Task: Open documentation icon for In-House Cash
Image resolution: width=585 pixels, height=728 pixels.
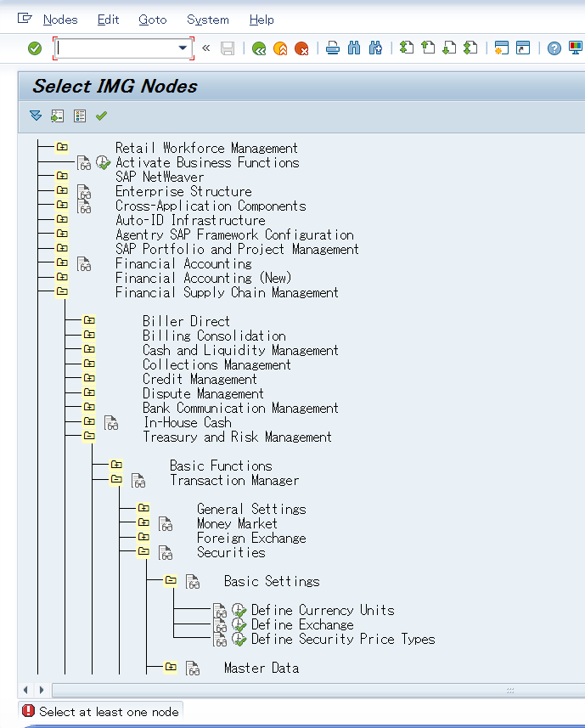Action: click(x=111, y=423)
